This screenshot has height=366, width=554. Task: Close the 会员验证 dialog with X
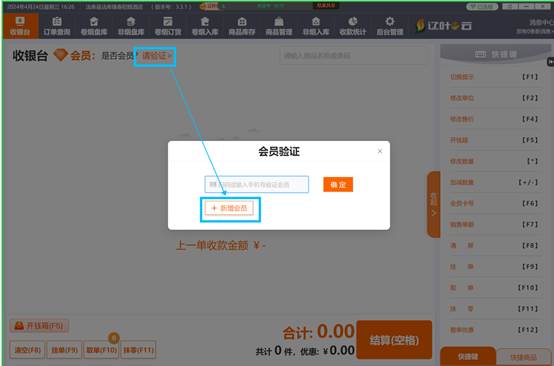[380, 151]
